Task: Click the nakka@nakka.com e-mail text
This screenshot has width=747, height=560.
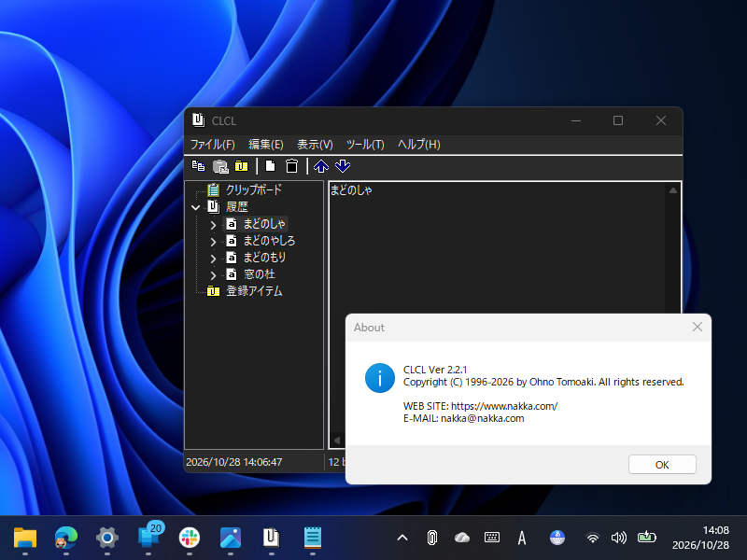Action: pyautogui.click(x=482, y=418)
